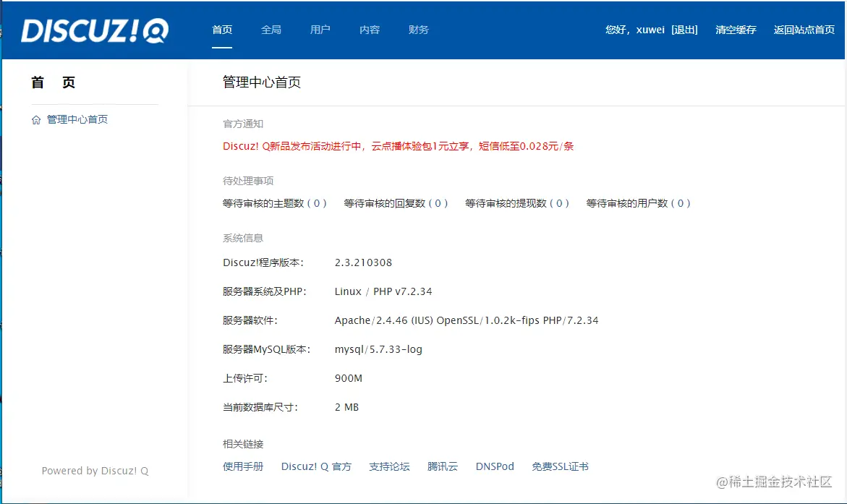This screenshot has height=504, width=847.
Task: Open the red Discuz! Q promotion notice
Action: point(398,146)
